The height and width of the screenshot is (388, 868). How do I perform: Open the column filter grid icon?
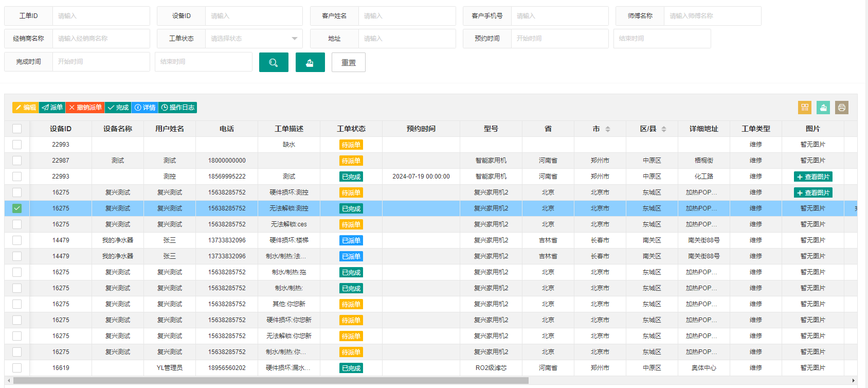pyautogui.click(x=805, y=108)
